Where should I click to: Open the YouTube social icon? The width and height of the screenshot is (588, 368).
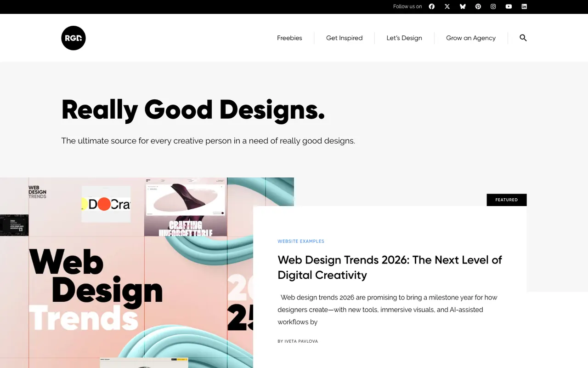point(509,6)
